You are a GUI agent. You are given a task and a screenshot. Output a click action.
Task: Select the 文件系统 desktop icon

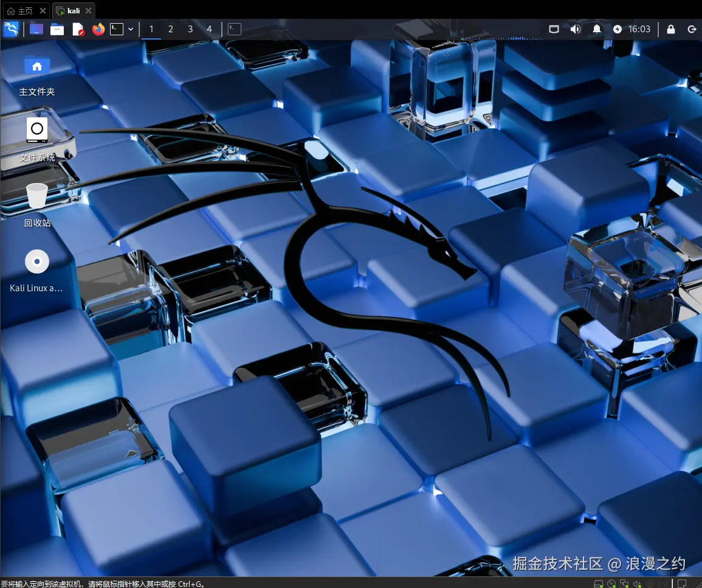tap(36, 139)
